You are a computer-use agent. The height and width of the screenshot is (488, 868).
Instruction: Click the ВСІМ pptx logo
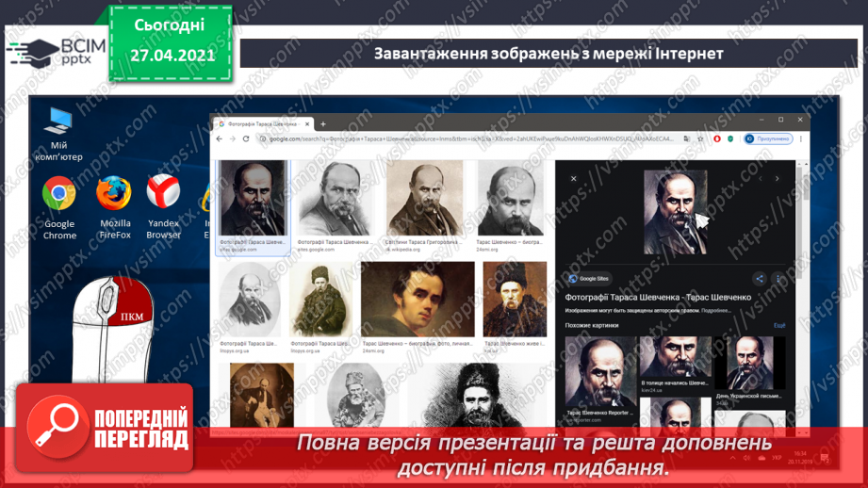57,53
